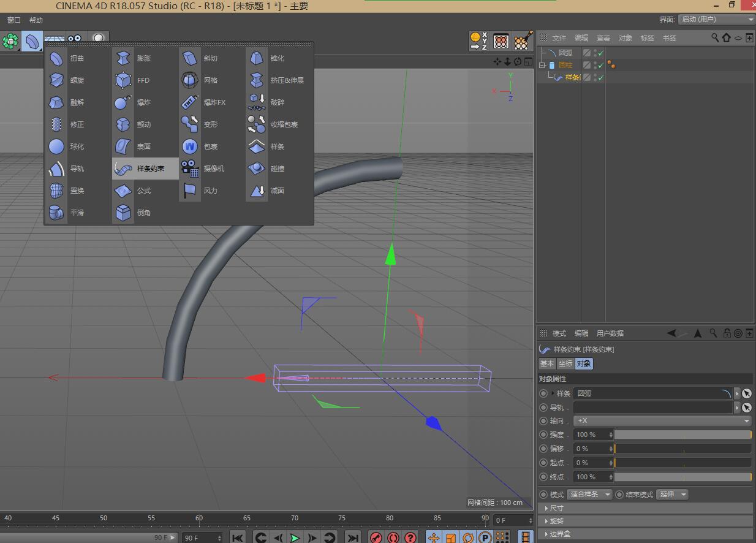
Task: Toggle the 强度 animation radio dot
Action: 543,435
